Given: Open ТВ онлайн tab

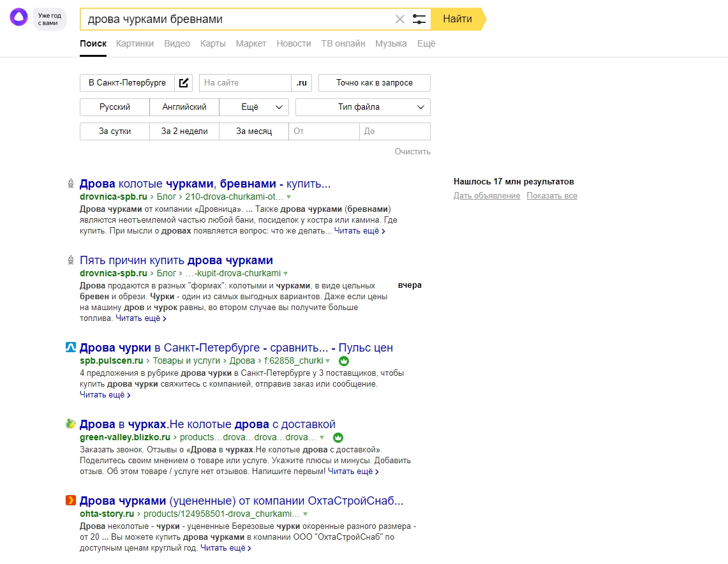Looking at the screenshot, I should [x=343, y=43].
